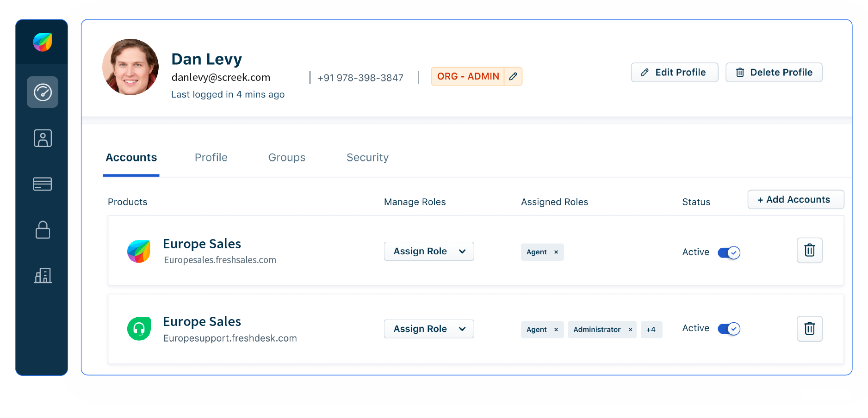Switch to the Security tab
The height and width of the screenshot is (418, 868).
pos(367,157)
